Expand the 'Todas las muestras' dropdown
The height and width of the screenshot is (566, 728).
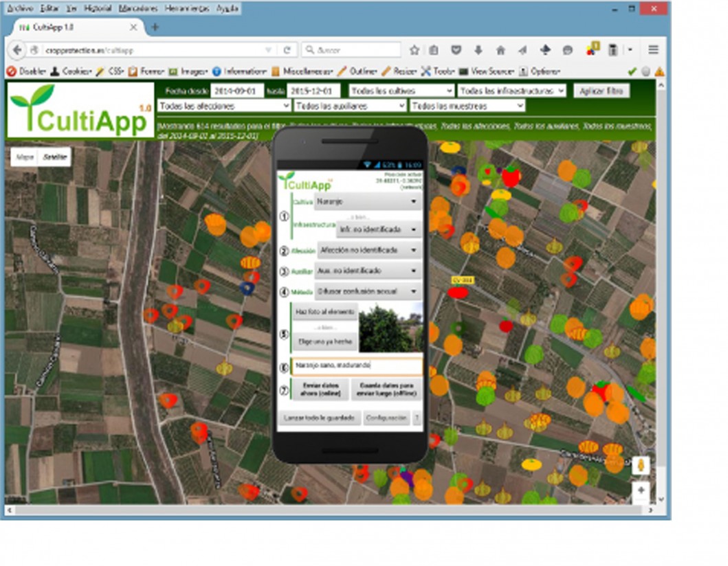(467, 106)
